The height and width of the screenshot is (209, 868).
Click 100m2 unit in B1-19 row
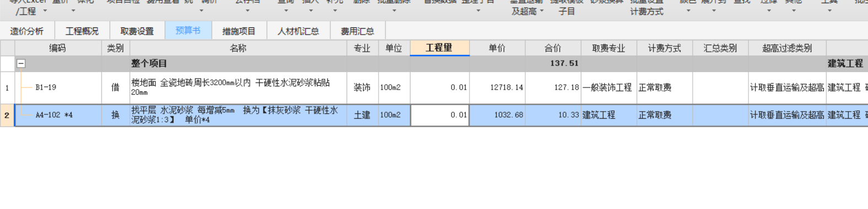[x=394, y=88]
